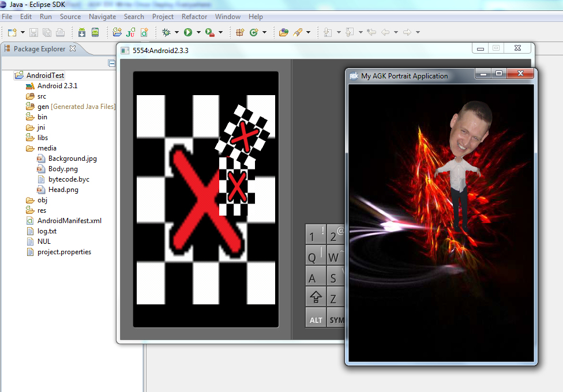Image resolution: width=563 pixels, height=392 pixels.
Task: Open the Window menu
Action: [228, 17]
